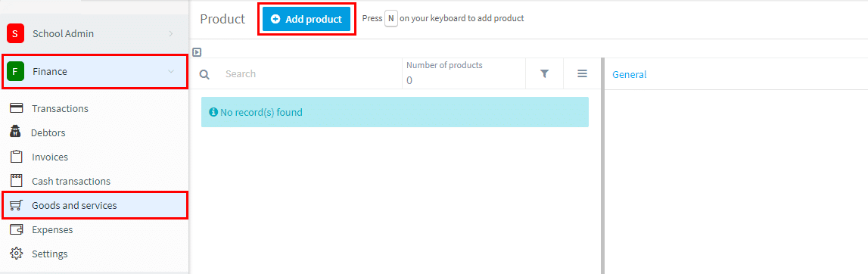Screen dimensions: 868x274
Task: Toggle the small panel expand arrow
Action: point(197,52)
